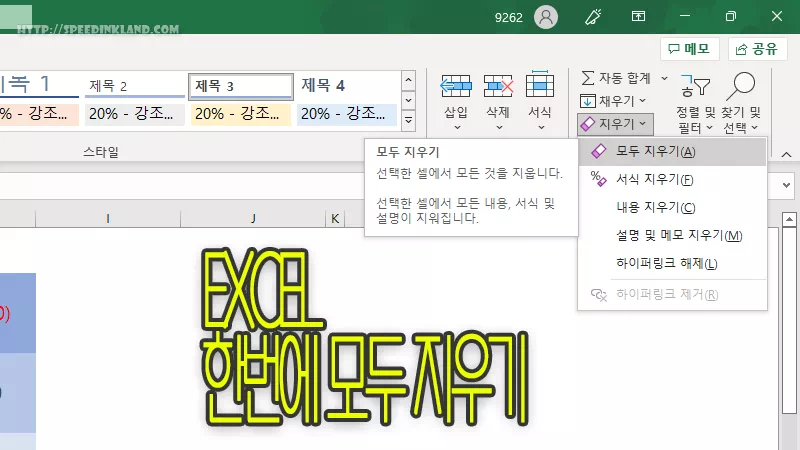Click the Comments (메모) button

click(x=689, y=48)
